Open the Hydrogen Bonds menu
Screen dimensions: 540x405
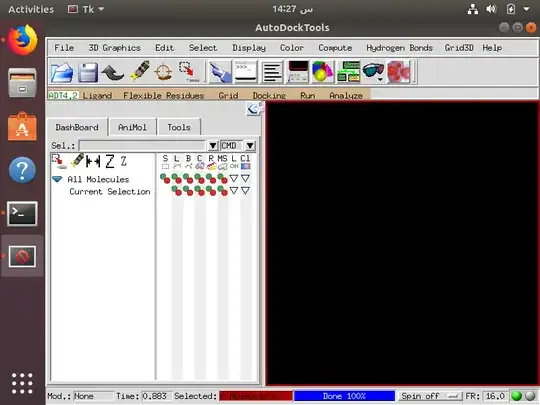(399, 48)
